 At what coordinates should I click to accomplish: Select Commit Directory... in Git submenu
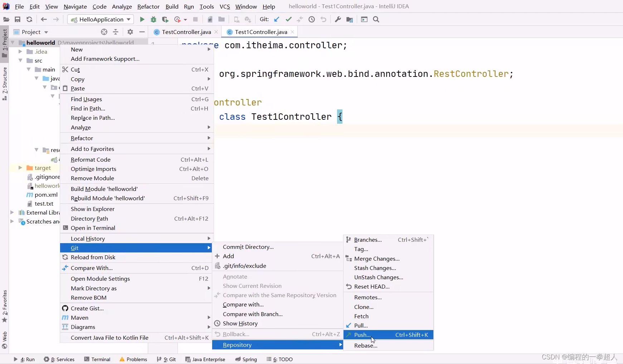click(278, 247)
